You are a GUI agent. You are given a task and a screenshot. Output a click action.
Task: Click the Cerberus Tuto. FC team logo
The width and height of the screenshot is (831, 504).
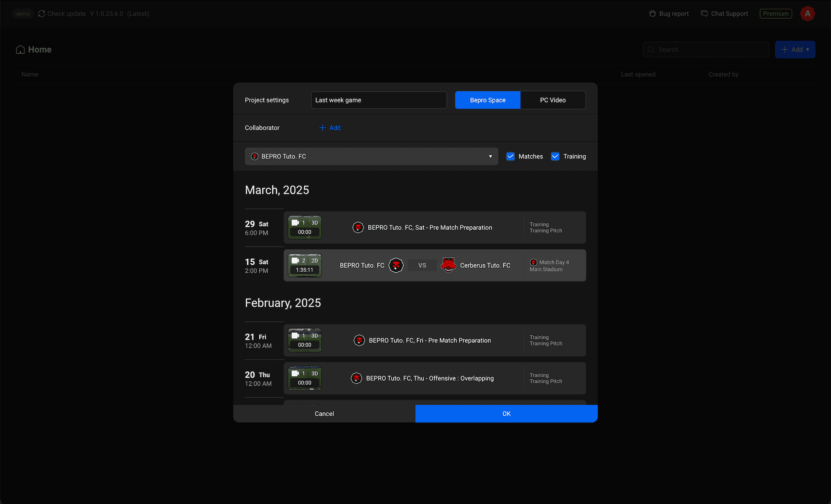(x=448, y=265)
